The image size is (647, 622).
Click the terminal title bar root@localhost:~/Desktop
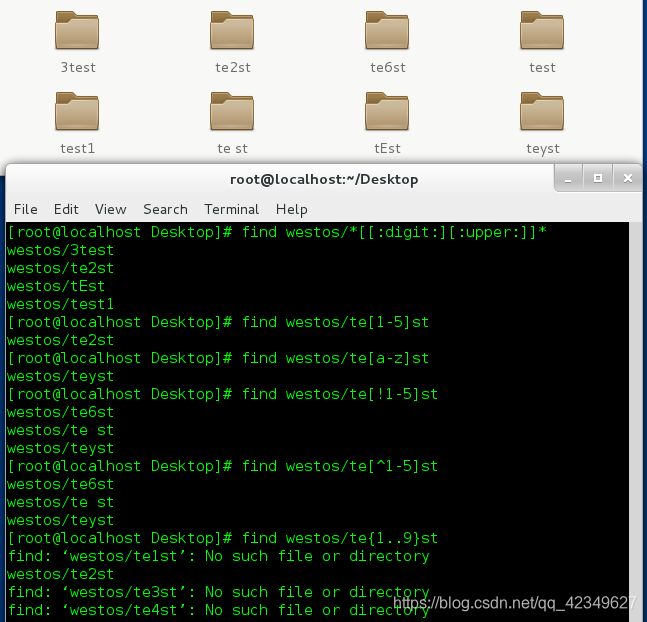click(x=324, y=180)
